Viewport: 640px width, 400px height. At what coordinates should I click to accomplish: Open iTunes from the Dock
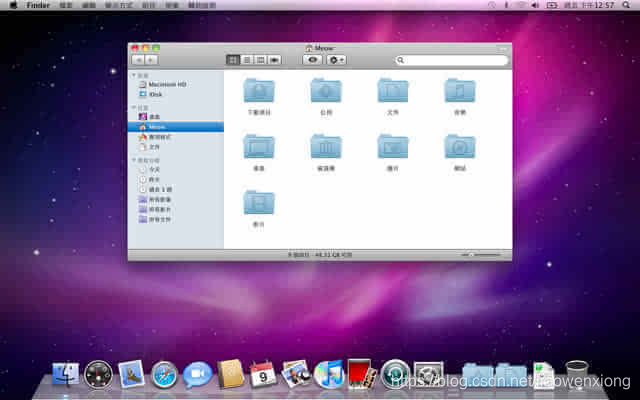click(x=329, y=374)
